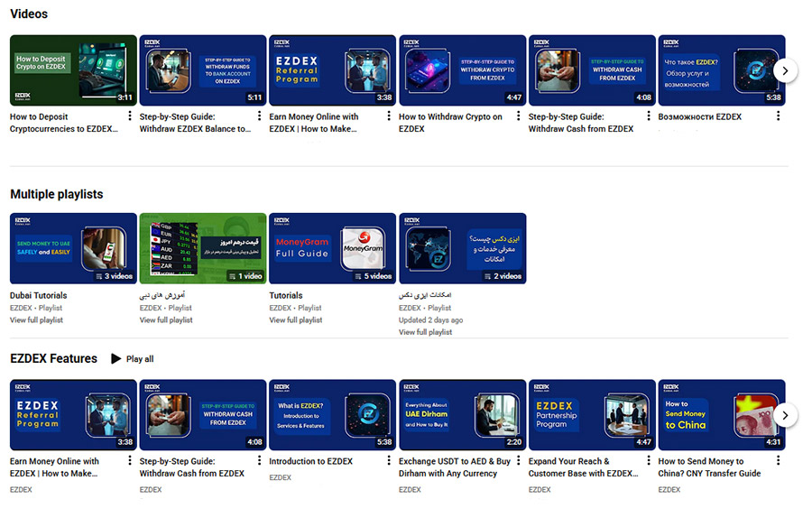Screen dimensions: 812x518
Task: Open three-dot menu for 'How to Send Money to China'
Action: pyautogui.click(x=778, y=462)
